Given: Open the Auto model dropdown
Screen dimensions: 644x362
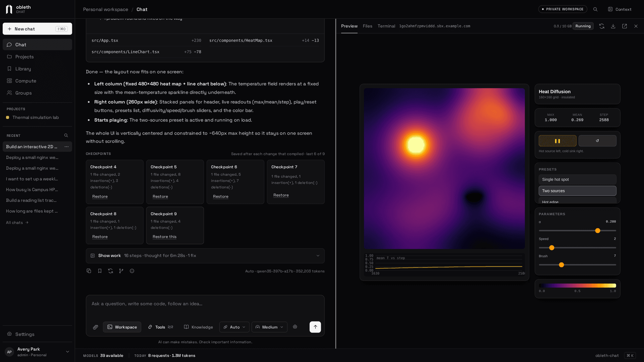Looking at the screenshot, I should click(234, 327).
